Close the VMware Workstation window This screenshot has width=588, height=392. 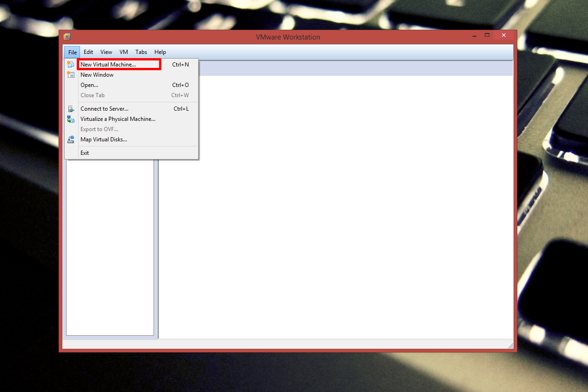click(x=504, y=35)
